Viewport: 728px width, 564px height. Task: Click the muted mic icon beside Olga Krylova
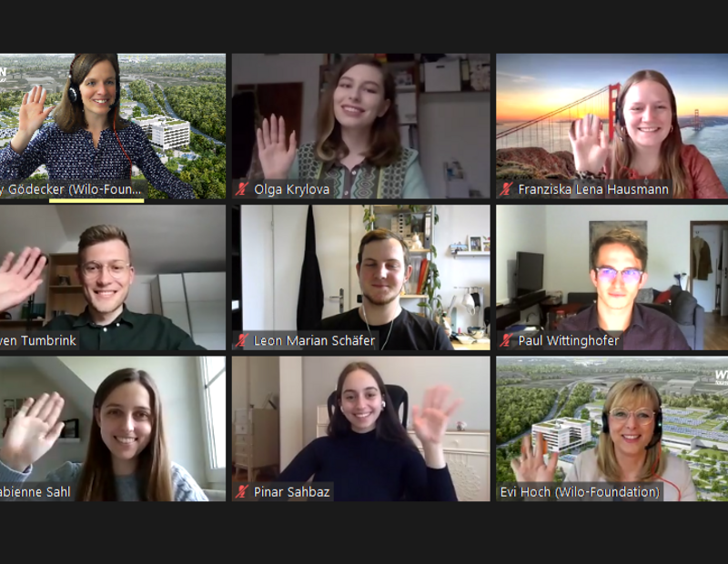pos(241,189)
